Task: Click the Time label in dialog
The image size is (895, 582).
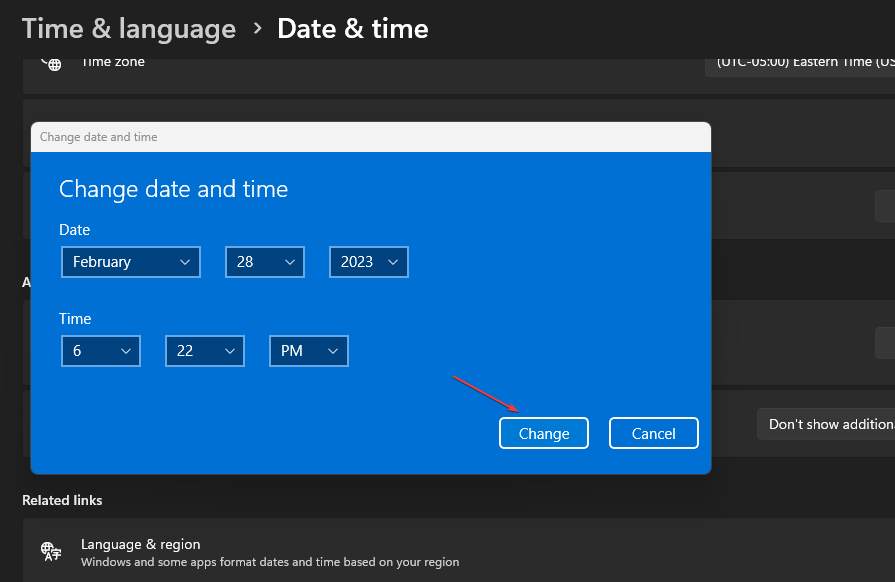Action: (75, 319)
